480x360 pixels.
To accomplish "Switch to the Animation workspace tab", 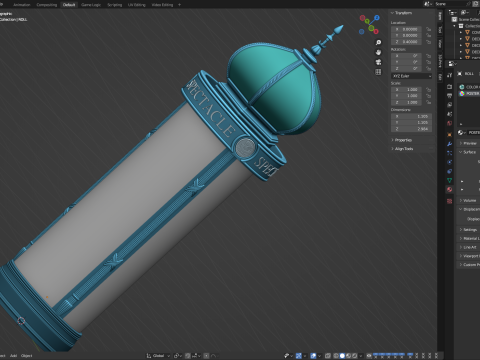I will pos(21,5).
